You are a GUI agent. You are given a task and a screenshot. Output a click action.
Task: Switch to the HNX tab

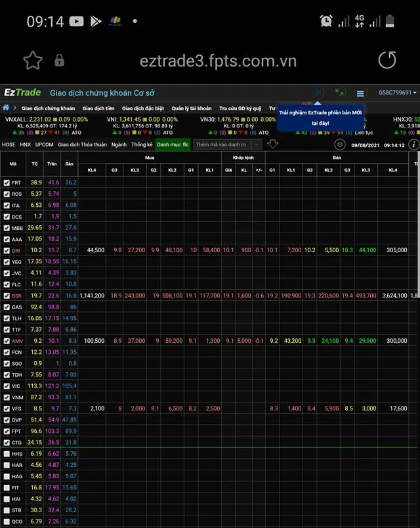pyautogui.click(x=26, y=144)
